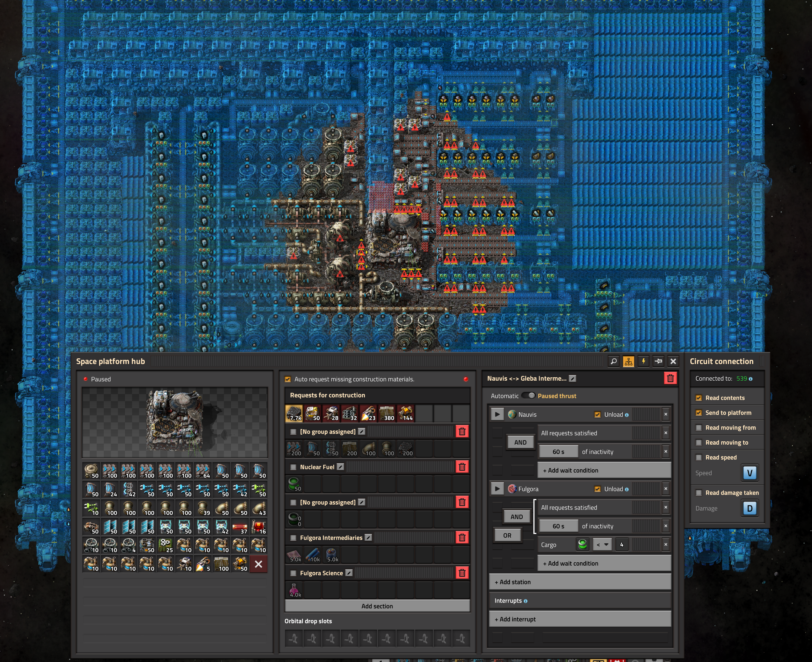Click the 23 thruster construction request

pos(368,413)
